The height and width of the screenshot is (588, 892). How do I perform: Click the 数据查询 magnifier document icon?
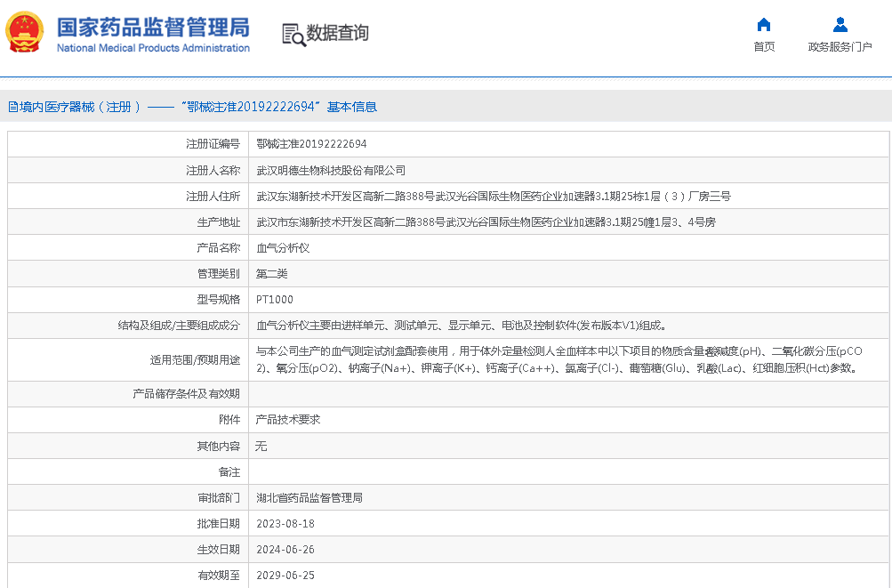293,34
